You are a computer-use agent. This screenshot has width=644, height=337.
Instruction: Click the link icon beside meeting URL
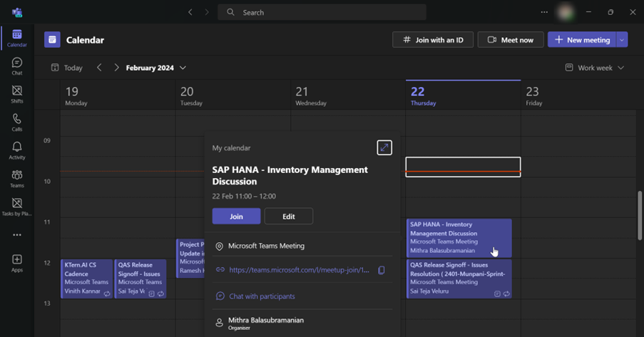pyautogui.click(x=220, y=270)
